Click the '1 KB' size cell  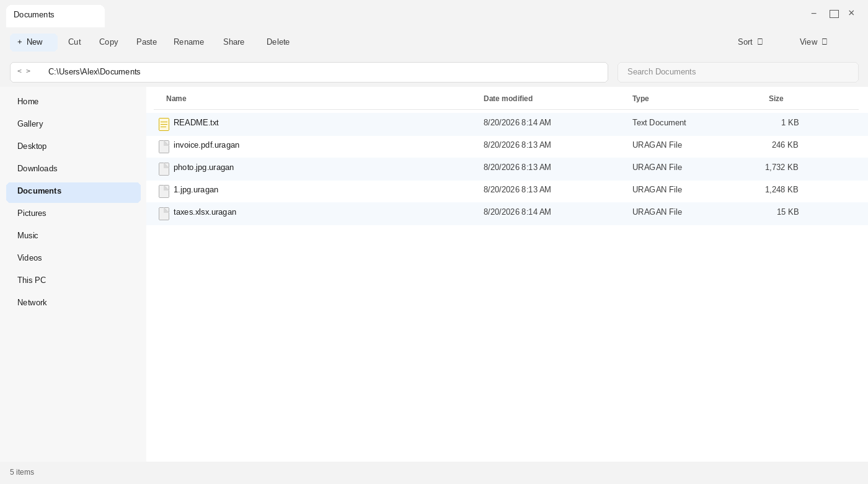[x=790, y=123]
